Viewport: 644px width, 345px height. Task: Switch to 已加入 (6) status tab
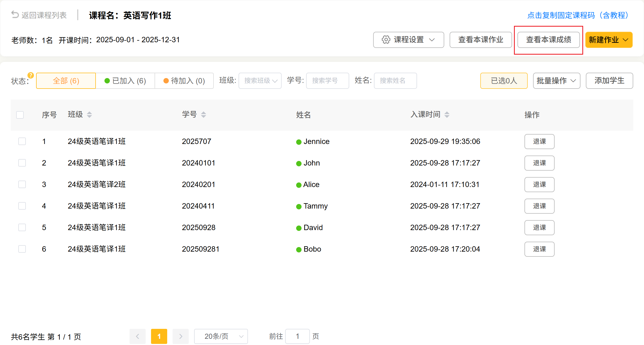click(125, 81)
